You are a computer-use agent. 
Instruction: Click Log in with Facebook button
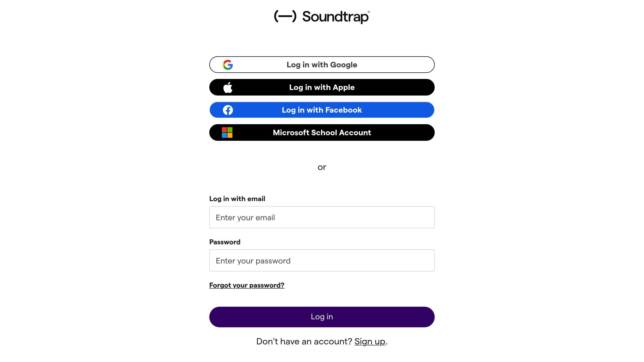[x=321, y=110]
